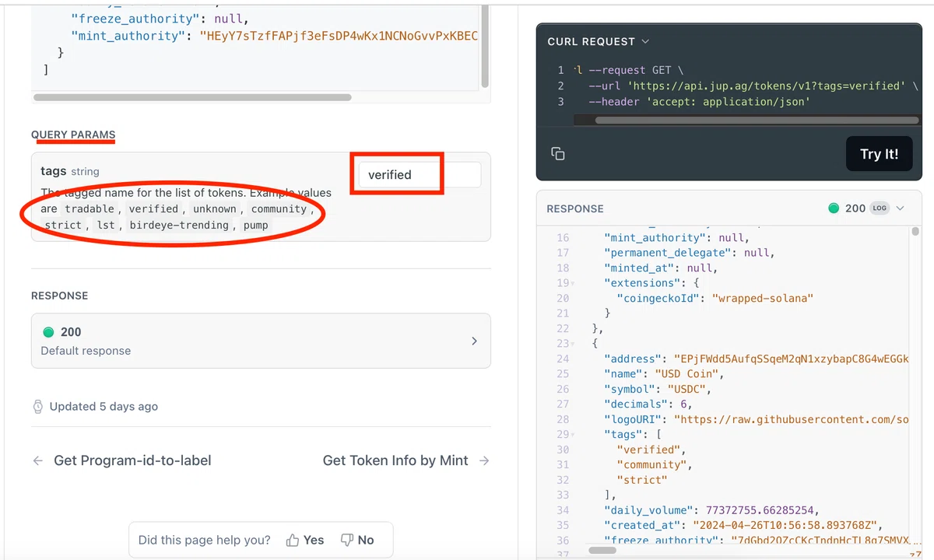Viewport: 934px width, 560px height.
Task: Click the 'community' example tag in the description
Action: [279, 208]
